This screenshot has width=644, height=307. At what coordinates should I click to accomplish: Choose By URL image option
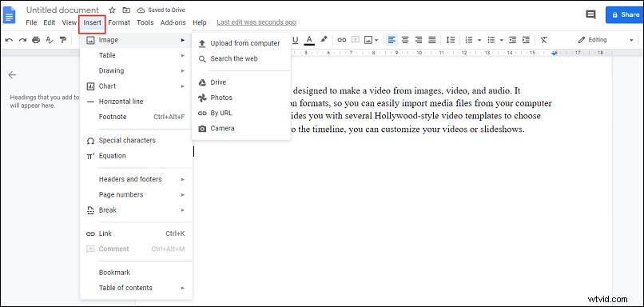241,114
